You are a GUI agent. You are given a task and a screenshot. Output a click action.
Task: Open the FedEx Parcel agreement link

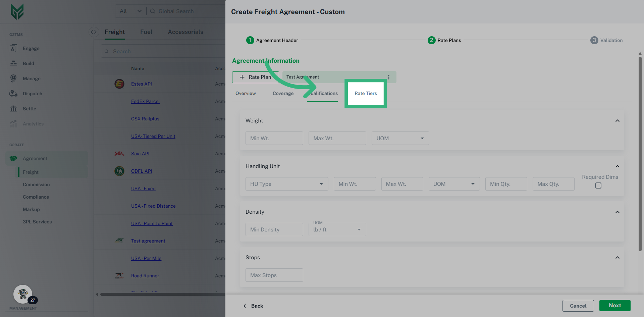145,101
